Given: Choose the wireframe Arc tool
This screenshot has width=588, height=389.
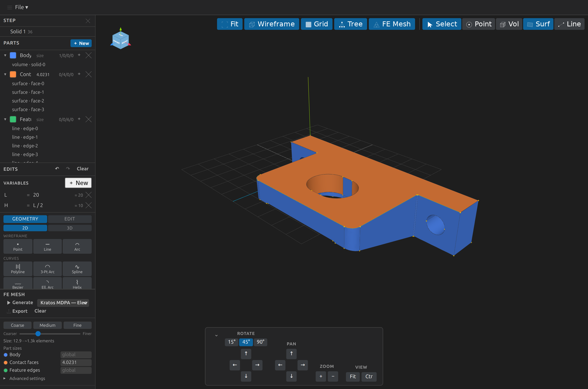Looking at the screenshot, I should click(77, 247).
